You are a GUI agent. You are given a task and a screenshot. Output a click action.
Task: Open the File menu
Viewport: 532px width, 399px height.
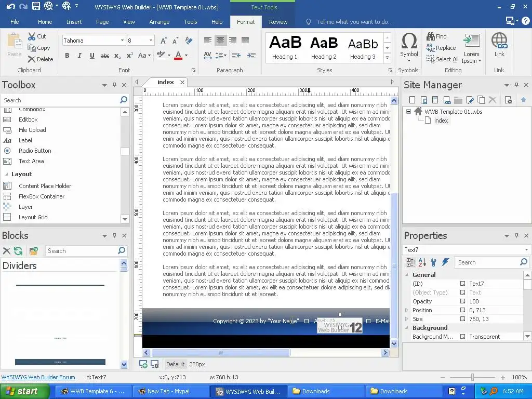[x=15, y=22]
